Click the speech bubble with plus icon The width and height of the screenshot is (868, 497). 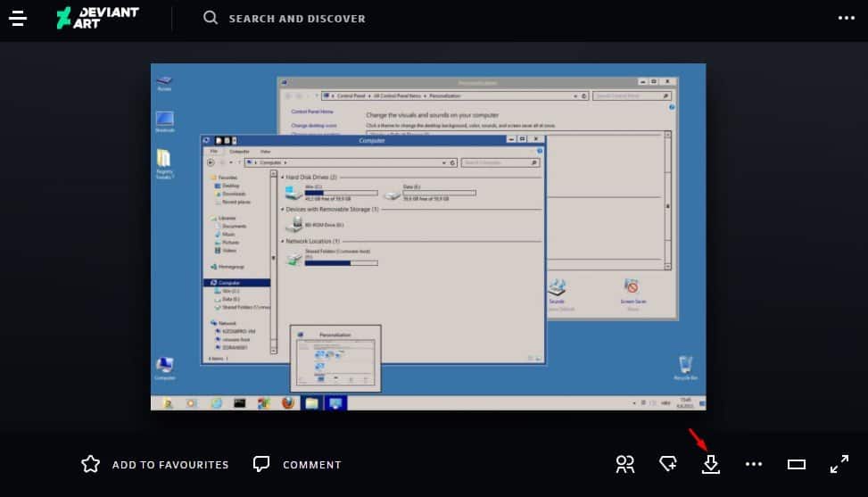(x=668, y=464)
